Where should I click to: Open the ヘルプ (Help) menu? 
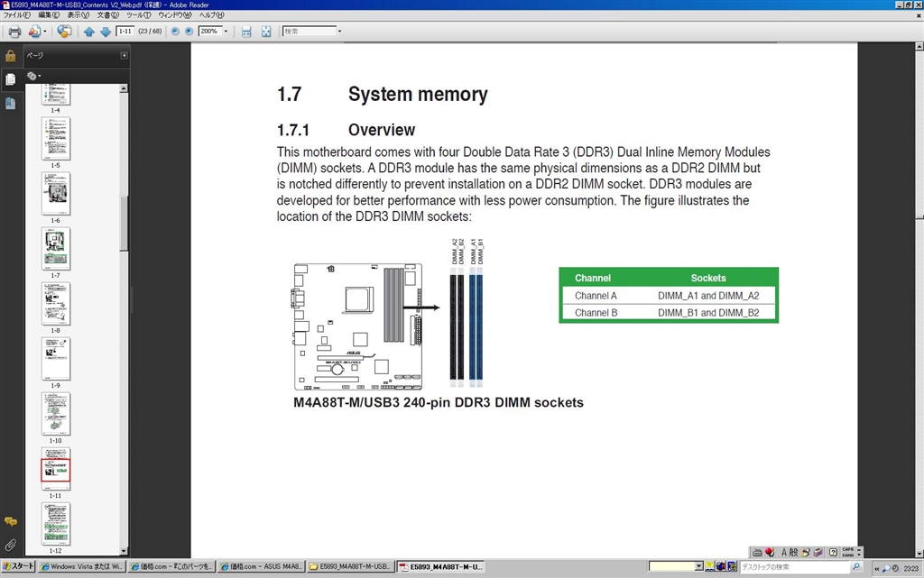211,15
